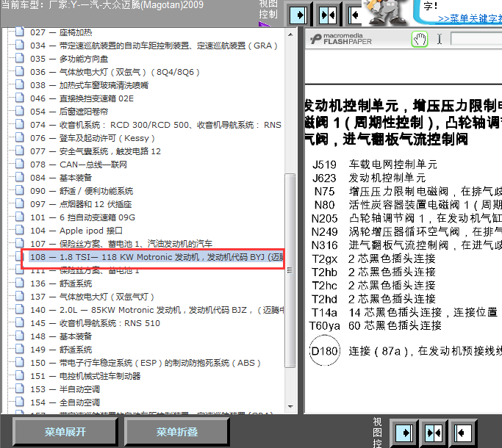Click document icon for 136 舒适系统
This screenshot has height=448, width=502.
pyautogui.click(x=20, y=283)
